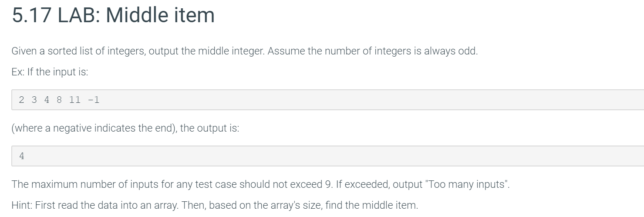Click the '5.17 LAB: Middle item' heading
This screenshot has height=217, width=644.
tap(113, 16)
